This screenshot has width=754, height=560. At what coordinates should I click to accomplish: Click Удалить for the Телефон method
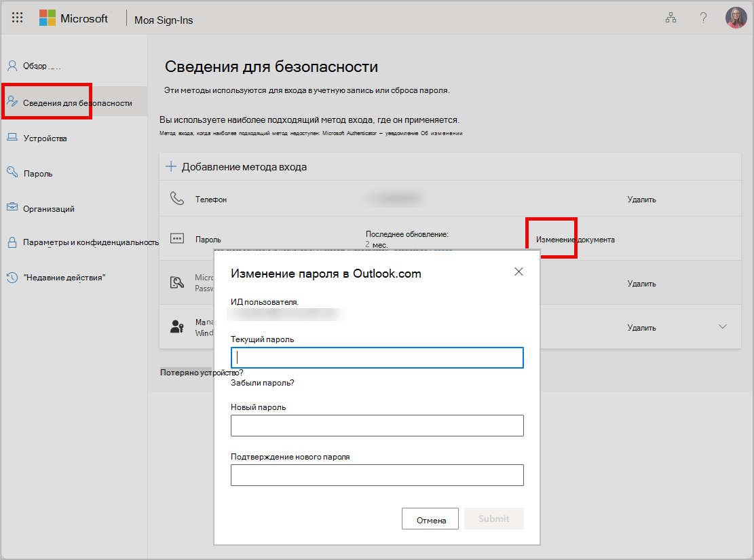pos(641,199)
